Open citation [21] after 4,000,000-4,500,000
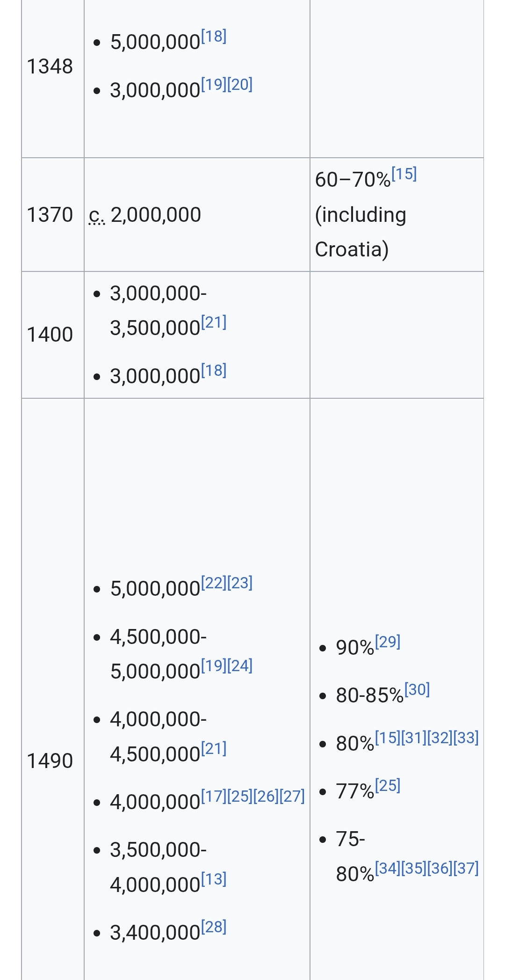 click(214, 749)
